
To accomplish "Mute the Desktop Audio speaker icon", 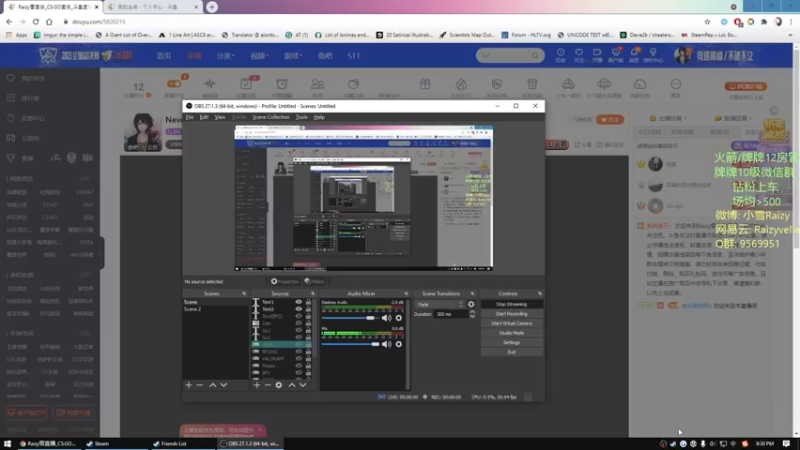I will click(x=387, y=318).
